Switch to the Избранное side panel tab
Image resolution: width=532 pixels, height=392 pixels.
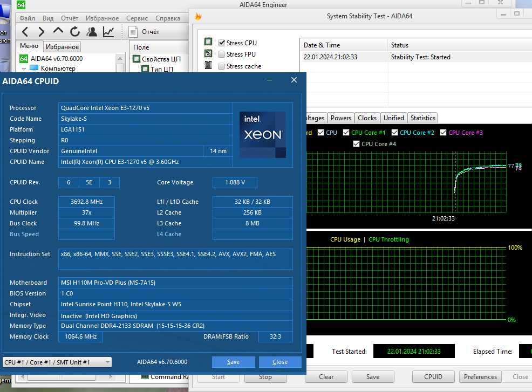(62, 47)
